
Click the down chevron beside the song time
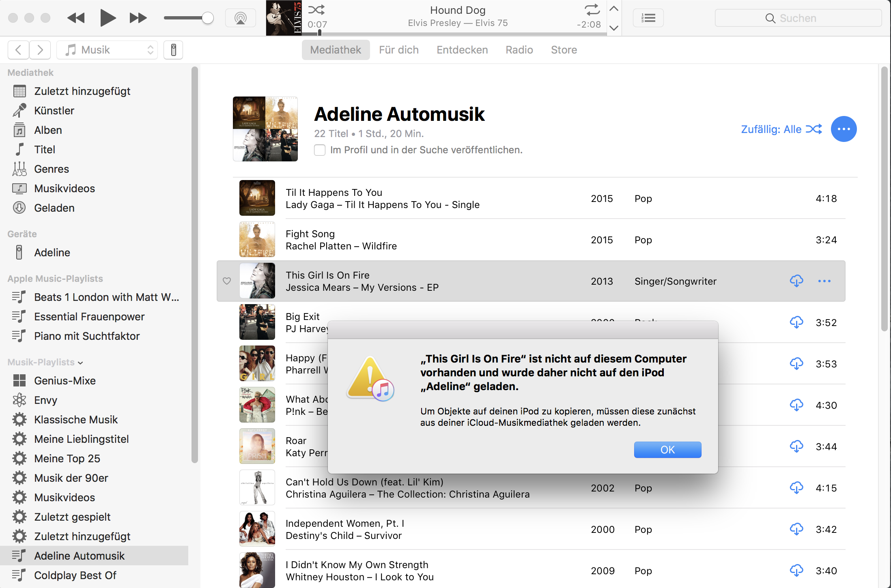(614, 28)
